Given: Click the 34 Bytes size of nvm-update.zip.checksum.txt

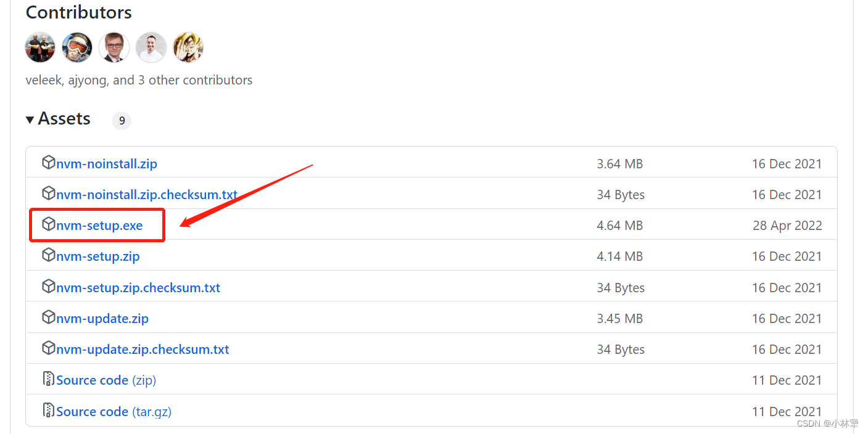Looking at the screenshot, I should pyautogui.click(x=621, y=350).
